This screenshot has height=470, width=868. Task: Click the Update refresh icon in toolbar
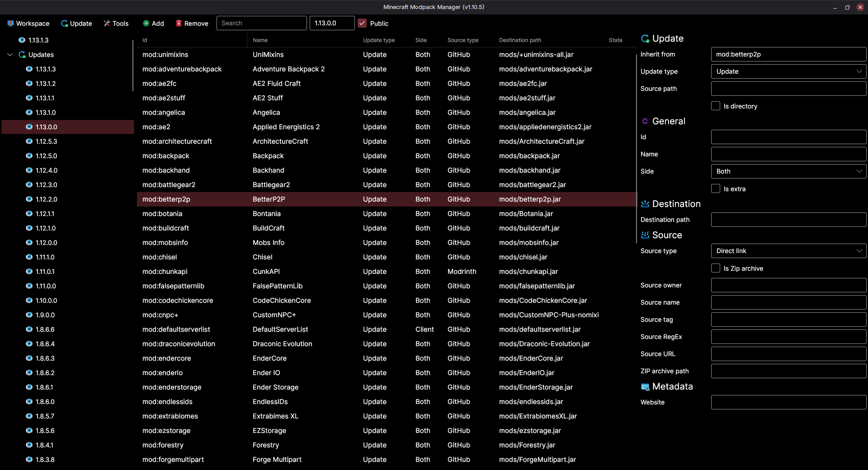65,23
